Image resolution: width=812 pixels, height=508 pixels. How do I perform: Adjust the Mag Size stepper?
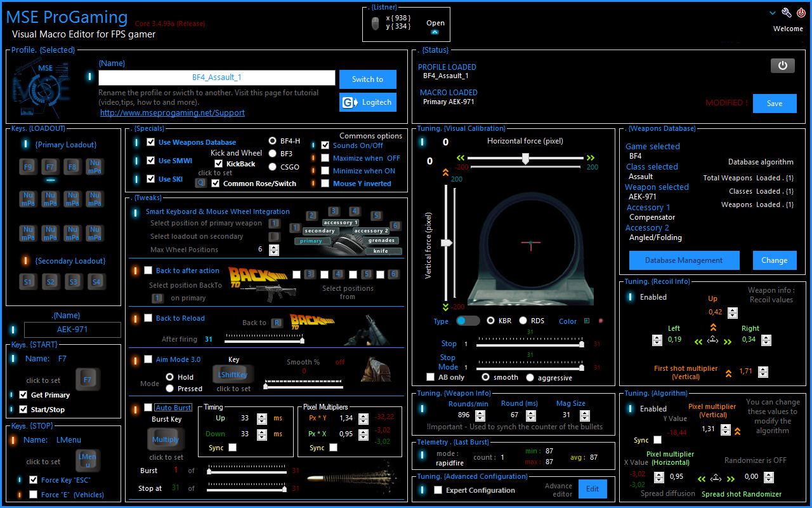[x=585, y=415]
